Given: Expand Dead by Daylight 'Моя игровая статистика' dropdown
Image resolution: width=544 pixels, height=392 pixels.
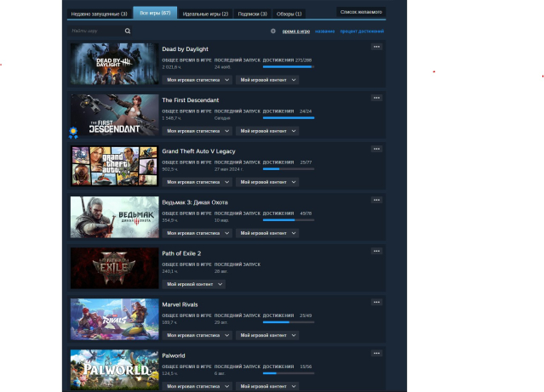Looking at the screenshot, I should coord(197,80).
